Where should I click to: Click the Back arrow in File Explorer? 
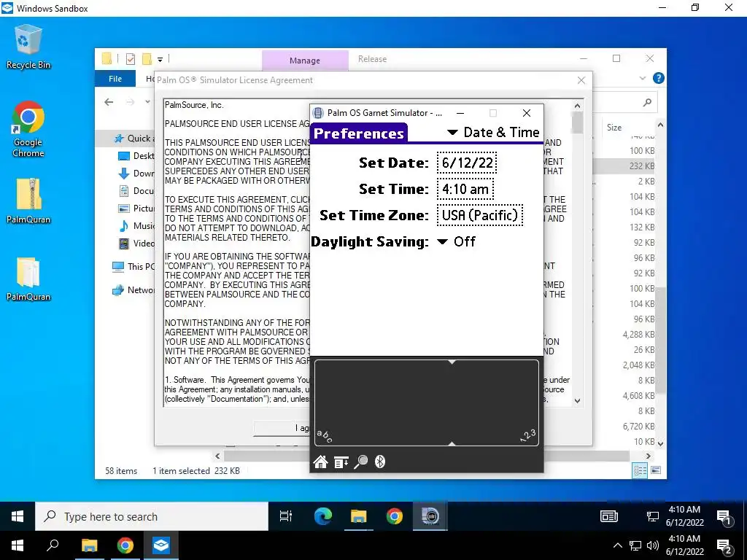coord(109,102)
